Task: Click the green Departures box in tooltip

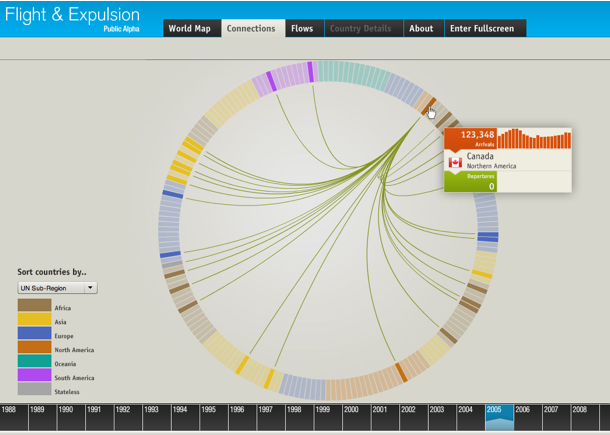Action: point(470,182)
